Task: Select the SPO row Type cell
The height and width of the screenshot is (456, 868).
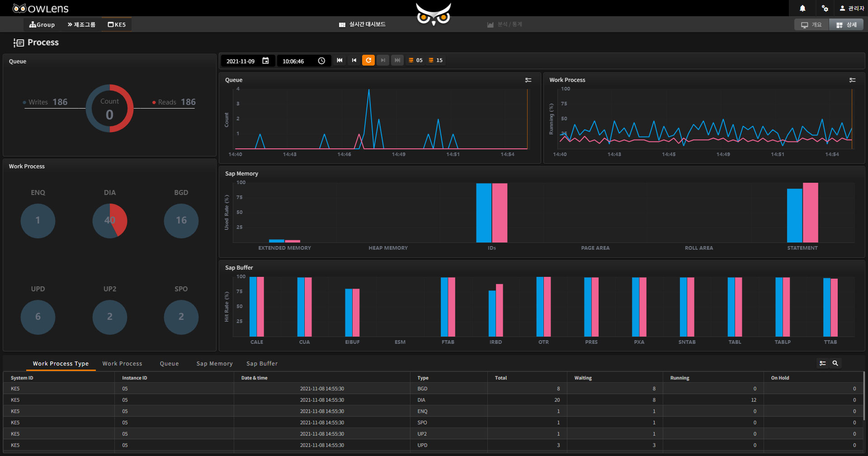Action: click(x=449, y=423)
